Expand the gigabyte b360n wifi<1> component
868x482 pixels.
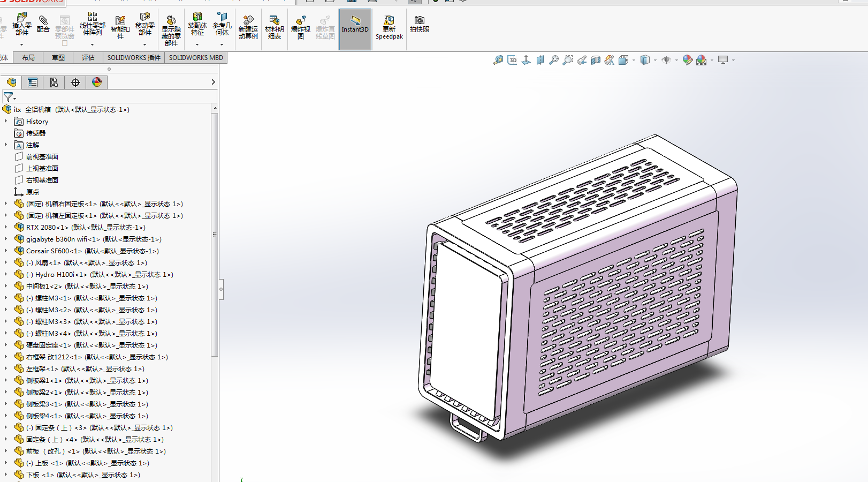click(6, 239)
